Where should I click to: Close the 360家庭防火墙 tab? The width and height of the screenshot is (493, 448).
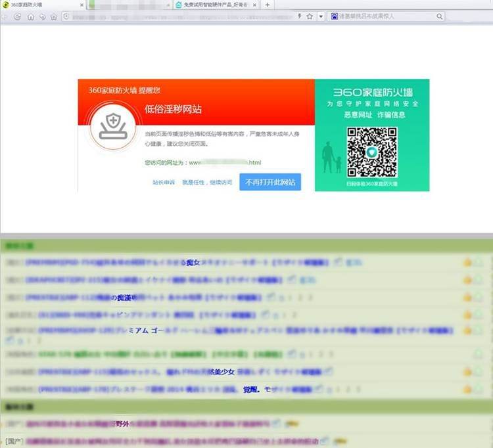82,5
